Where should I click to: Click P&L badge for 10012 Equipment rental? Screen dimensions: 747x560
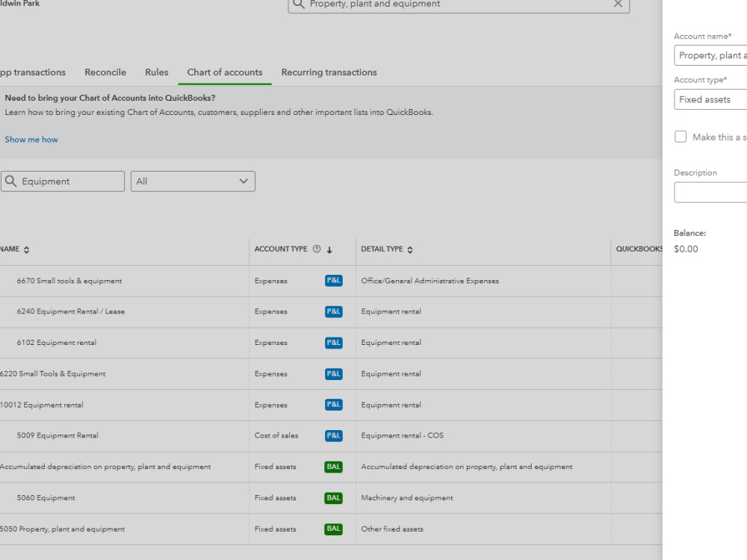coord(333,405)
